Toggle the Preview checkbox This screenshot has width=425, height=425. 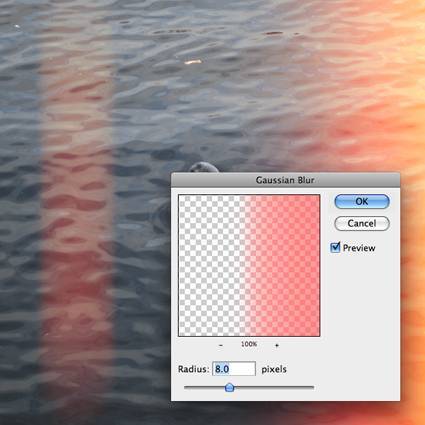click(335, 247)
